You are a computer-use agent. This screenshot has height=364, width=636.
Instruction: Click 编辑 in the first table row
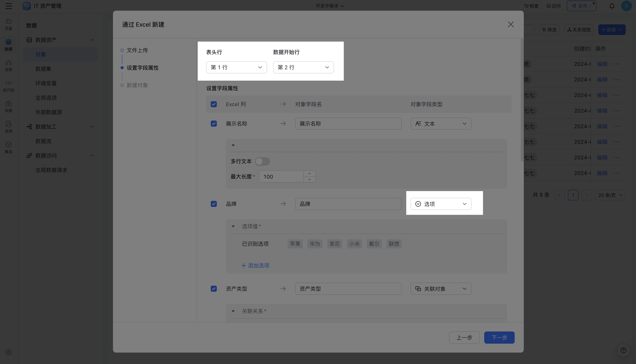pyautogui.click(x=602, y=64)
